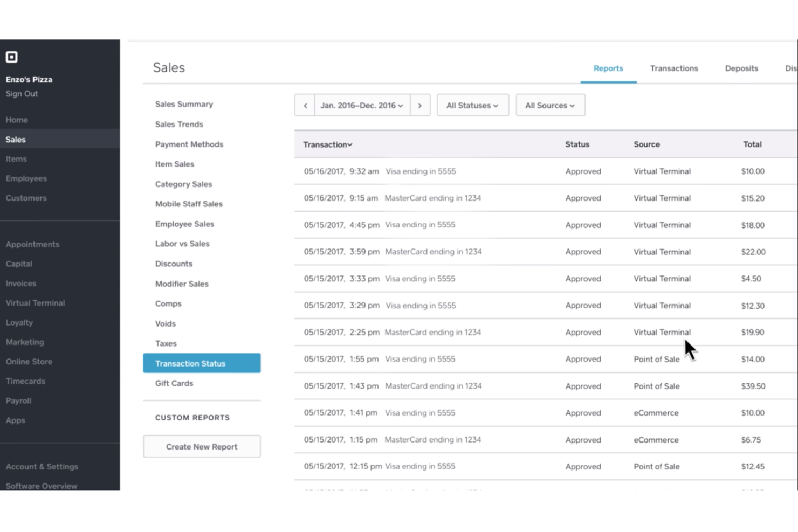Open the Gift Cards report
This screenshot has width=798, height=532.
(x=174, y=383)
